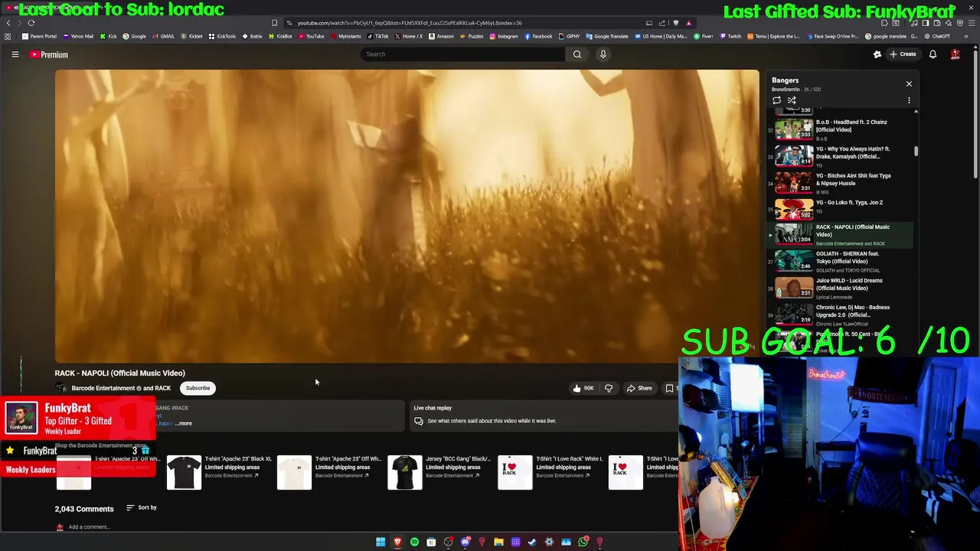The image size is (980, 551).
Task: Open Barcode Entertainment channel avatar
Action: point(60,388)
